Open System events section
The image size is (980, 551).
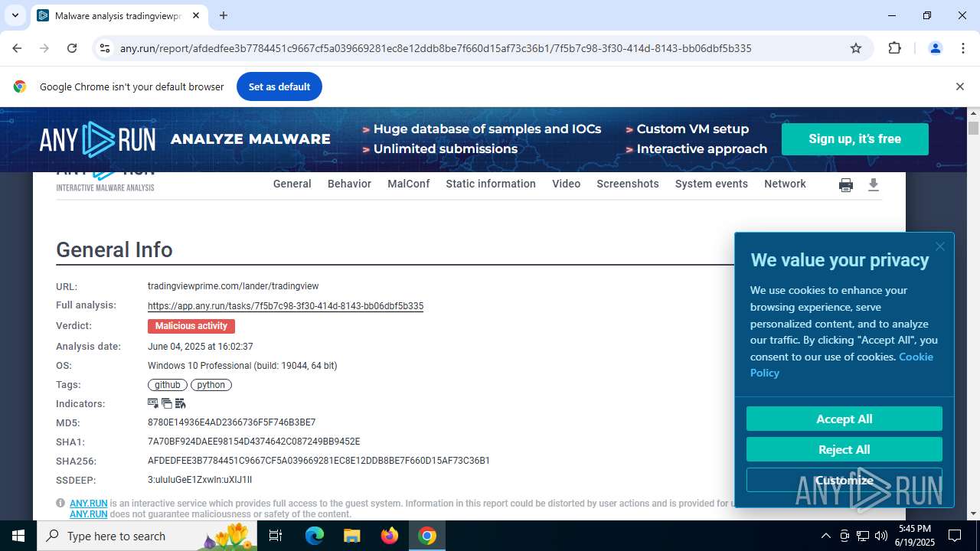point(711,184)
